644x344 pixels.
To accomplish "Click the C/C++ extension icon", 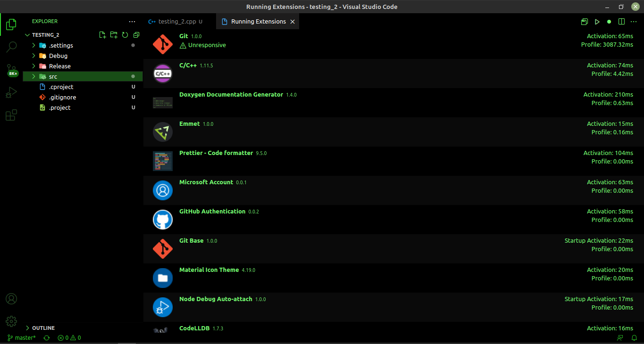I will pyautogui.click(x=163, y=74).
